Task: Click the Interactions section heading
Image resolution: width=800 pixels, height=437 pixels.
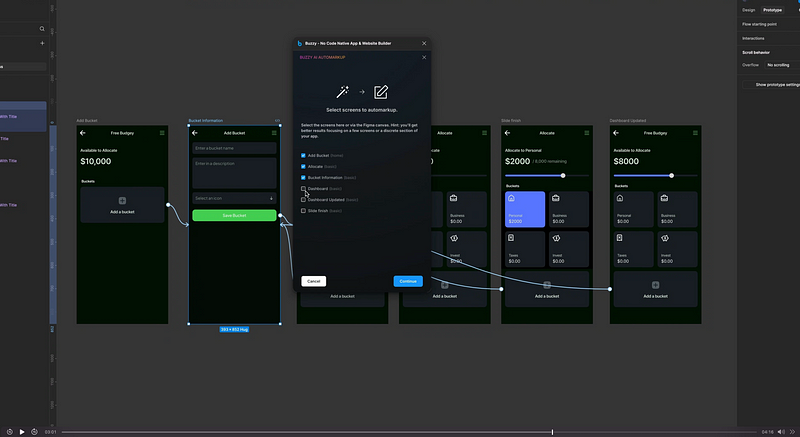Action: 753,38
